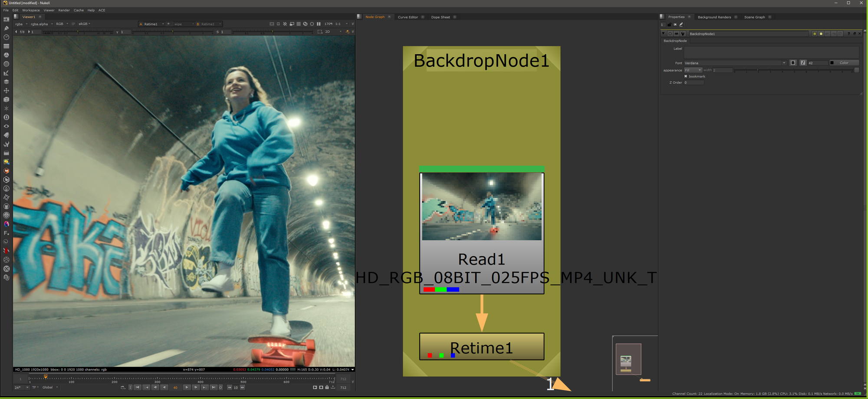868x399 pixels.
Task: Click the pencil edit icon in Properties
Action: (x=681, y=25)
